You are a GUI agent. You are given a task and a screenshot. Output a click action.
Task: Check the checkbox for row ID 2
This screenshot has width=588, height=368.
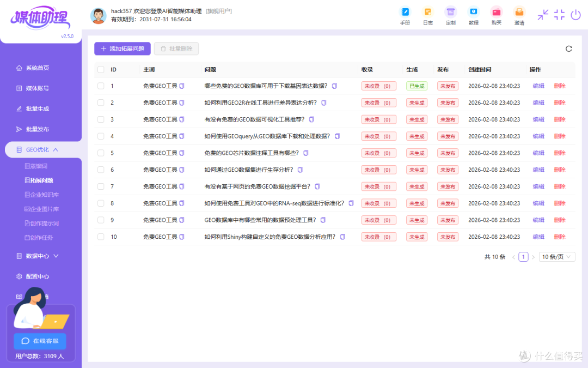[101, 102]
